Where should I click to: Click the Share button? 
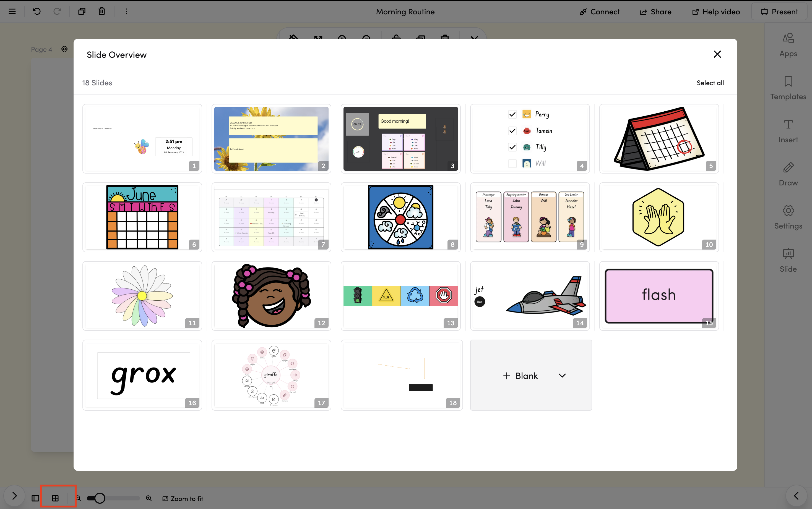pos(656,12)
